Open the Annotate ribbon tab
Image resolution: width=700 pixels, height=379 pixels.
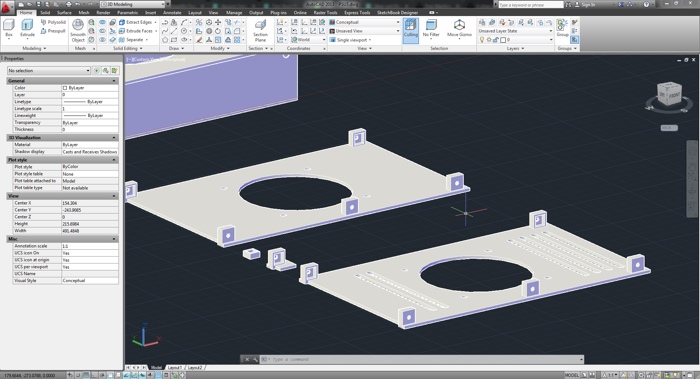coord(172,12)
